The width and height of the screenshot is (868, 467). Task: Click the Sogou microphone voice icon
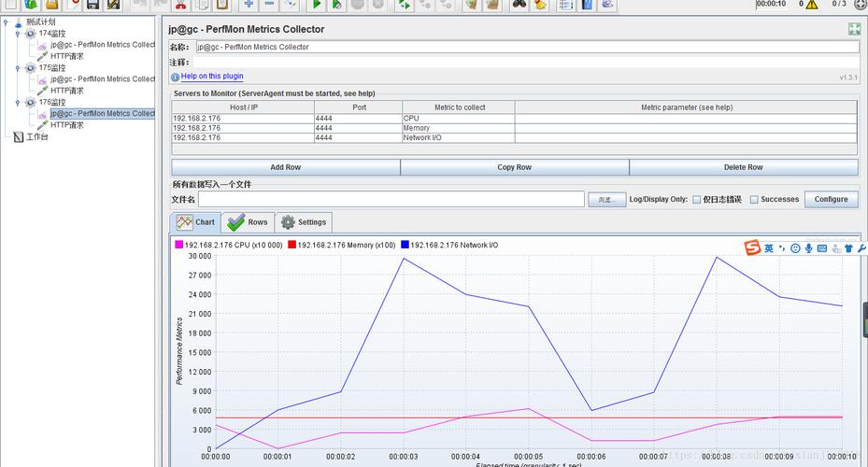pyautogui.click(x=809, y=248)
